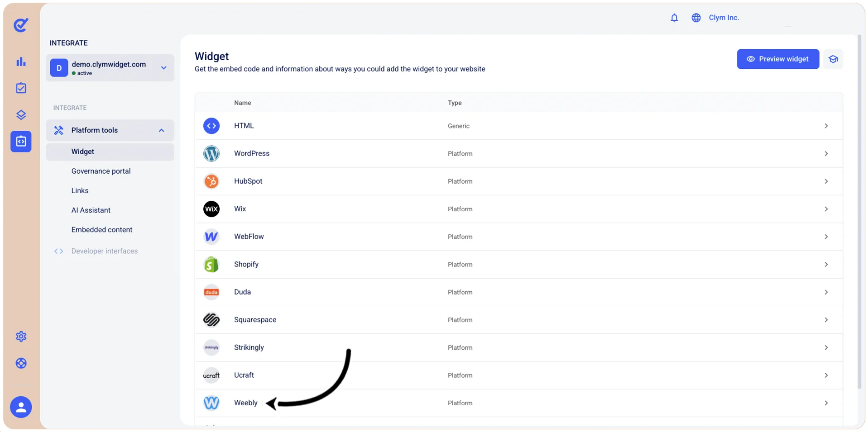Expand the Strikingly row chevron
The height and width of the screenshot is (432, 868).
(826, 348)
